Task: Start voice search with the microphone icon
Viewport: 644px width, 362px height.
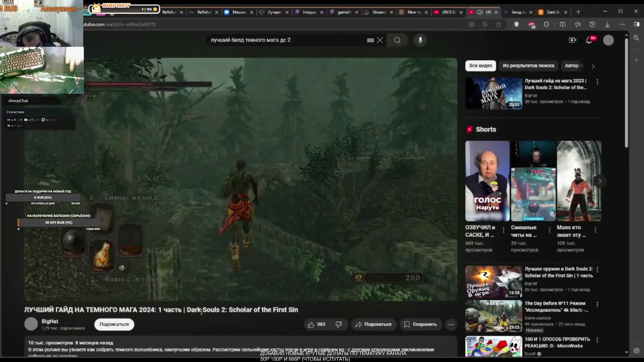Action: tap(420, 40)
